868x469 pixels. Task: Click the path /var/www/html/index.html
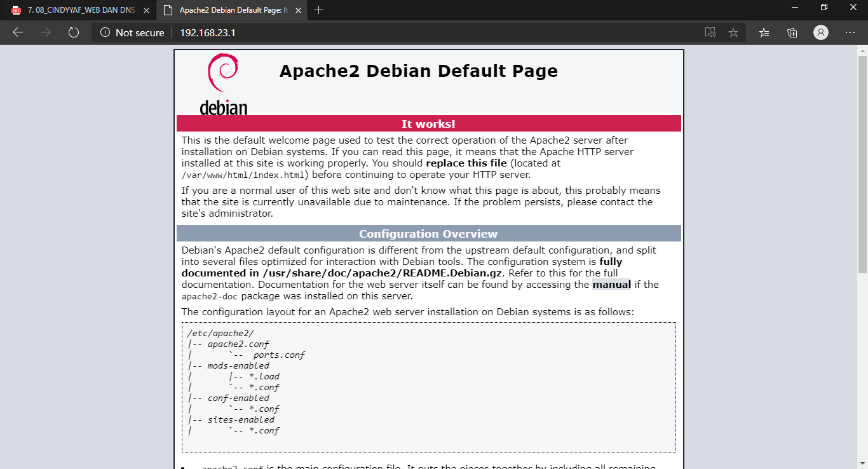(x=245, y=175)
